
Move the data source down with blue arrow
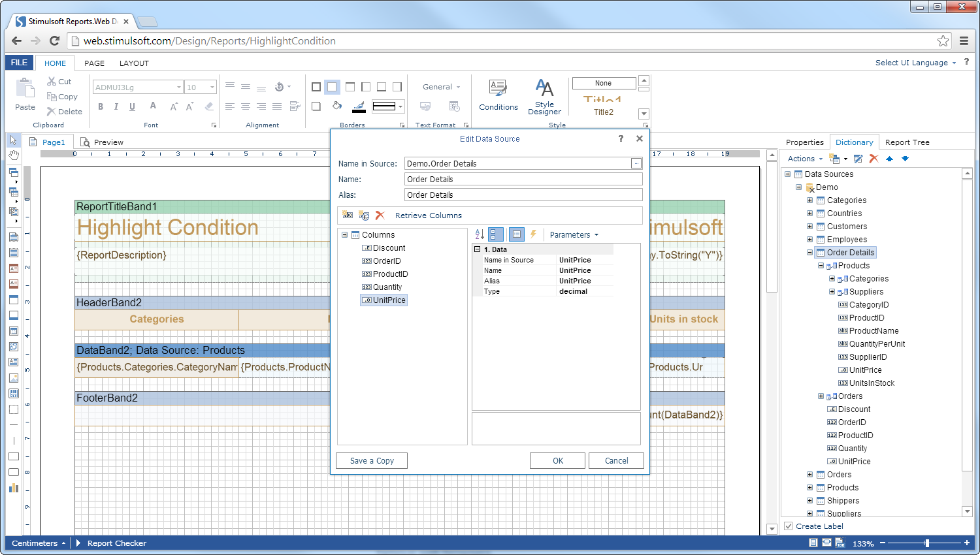[x=906, y=159]
